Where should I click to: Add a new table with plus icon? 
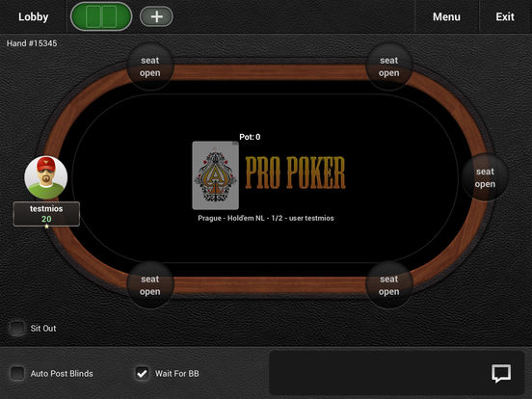point(156,16)
